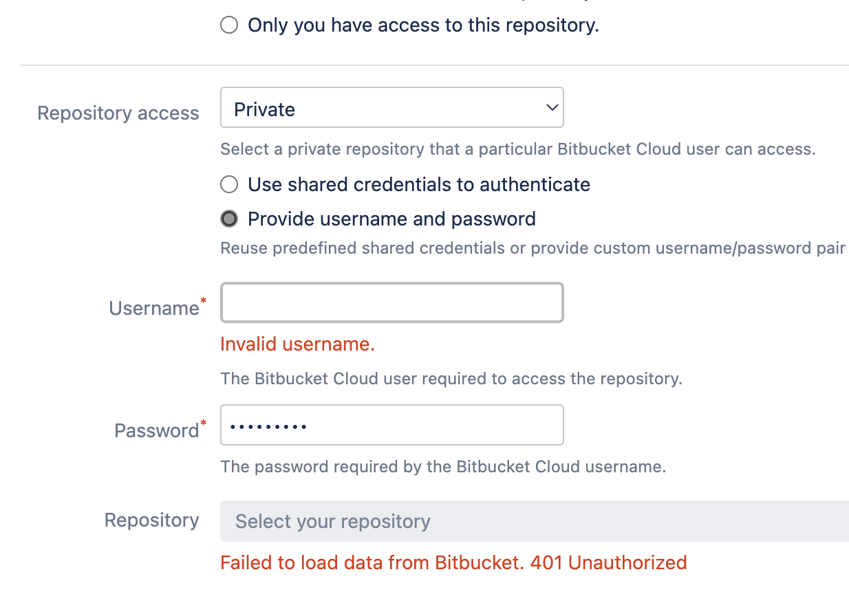Open the Repository access 'Private' dropdown
Viewport: 849px width, 616px height.
coord(391,107)
